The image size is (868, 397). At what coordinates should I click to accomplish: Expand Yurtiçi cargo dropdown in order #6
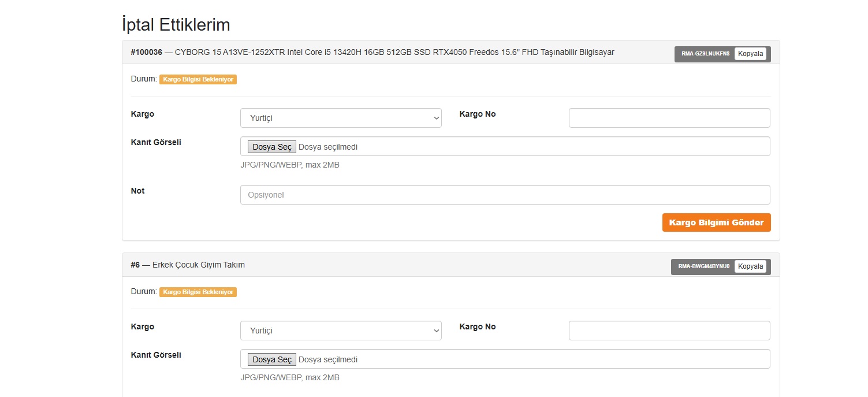tap(341, 331)
